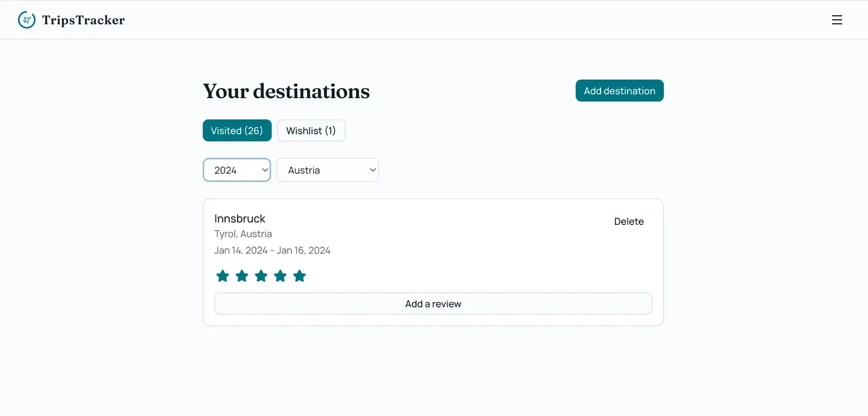Click the Your destinations heading
Viewport: 868px width, 416px height.
[x=286, y=91]
